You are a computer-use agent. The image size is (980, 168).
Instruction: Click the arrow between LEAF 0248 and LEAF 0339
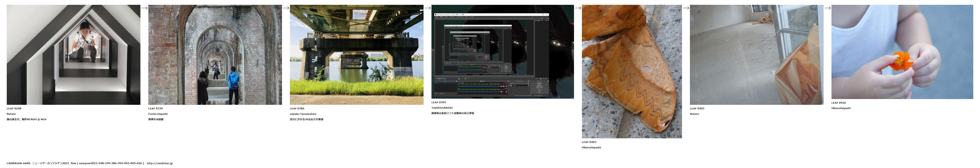point(144,8)
